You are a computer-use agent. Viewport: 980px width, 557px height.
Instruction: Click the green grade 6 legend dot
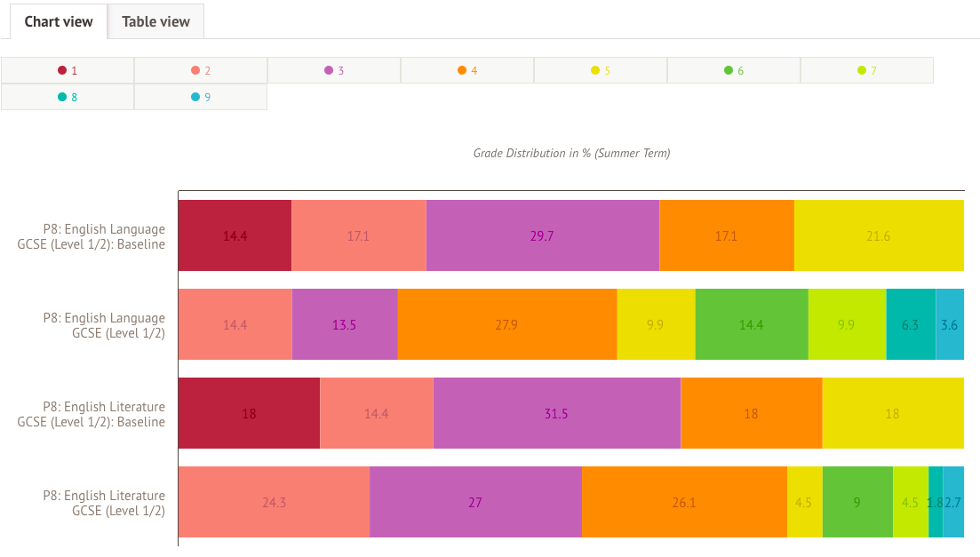click(729, 70)
